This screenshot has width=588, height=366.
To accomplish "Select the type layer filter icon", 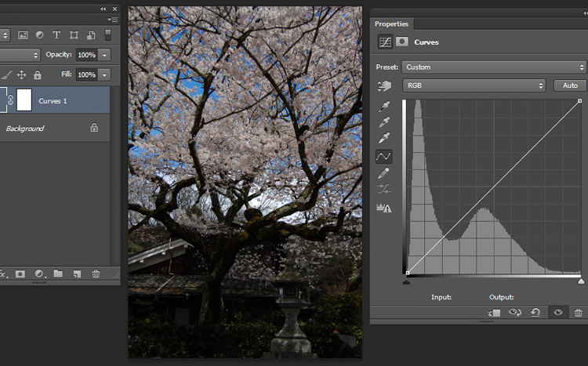I will click(56, 34).
